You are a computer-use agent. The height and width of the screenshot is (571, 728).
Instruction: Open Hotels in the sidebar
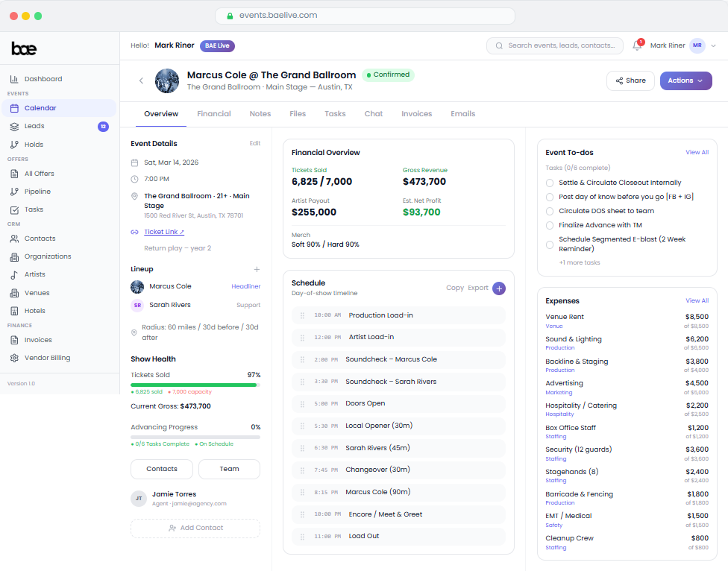[34, 311]
